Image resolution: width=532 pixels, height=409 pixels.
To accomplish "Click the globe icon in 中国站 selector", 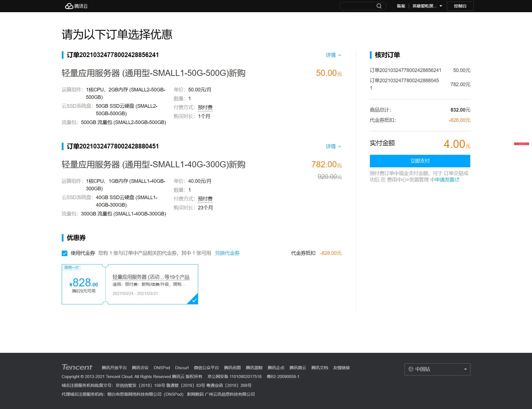I will pos(411,369).
